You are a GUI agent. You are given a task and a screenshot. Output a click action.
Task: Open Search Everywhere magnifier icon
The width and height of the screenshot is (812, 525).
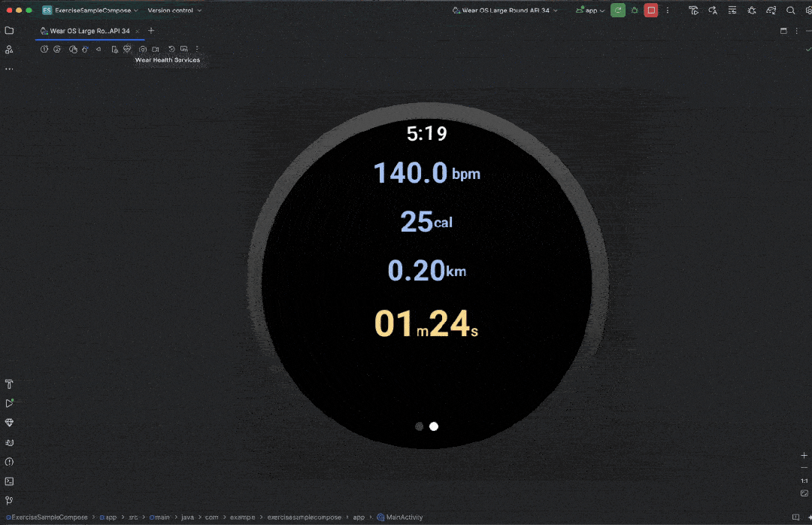790,11
